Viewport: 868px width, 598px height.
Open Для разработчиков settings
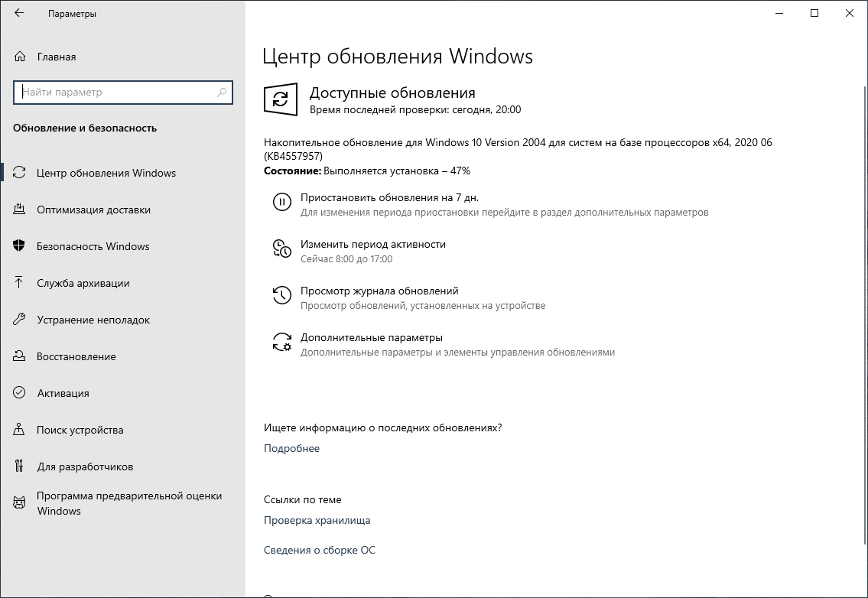84,466
